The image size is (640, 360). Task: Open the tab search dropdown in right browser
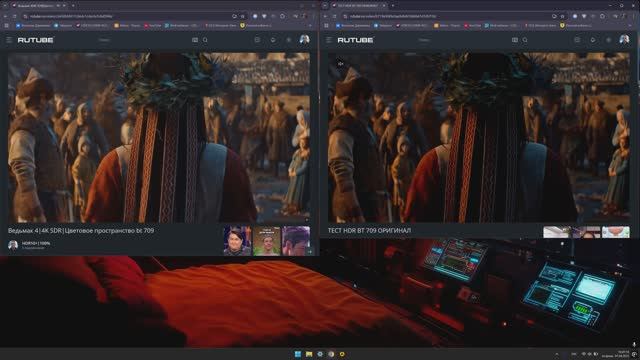pos(325,6)
